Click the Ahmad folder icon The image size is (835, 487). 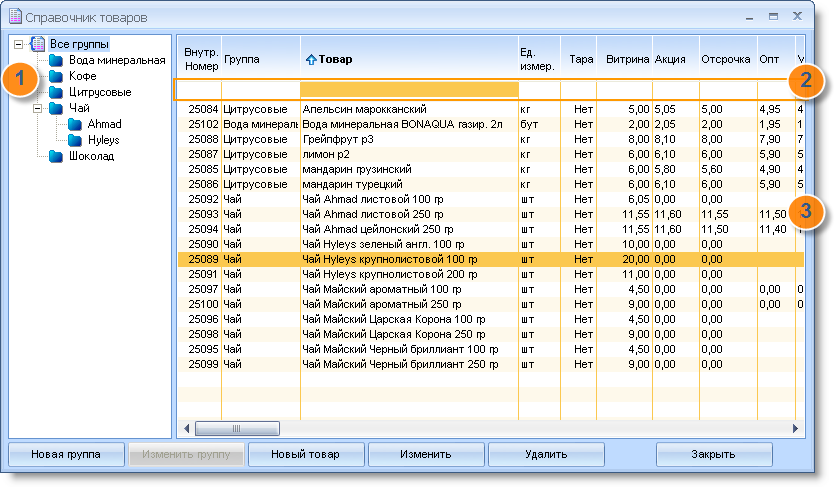(x=75, y=124)
